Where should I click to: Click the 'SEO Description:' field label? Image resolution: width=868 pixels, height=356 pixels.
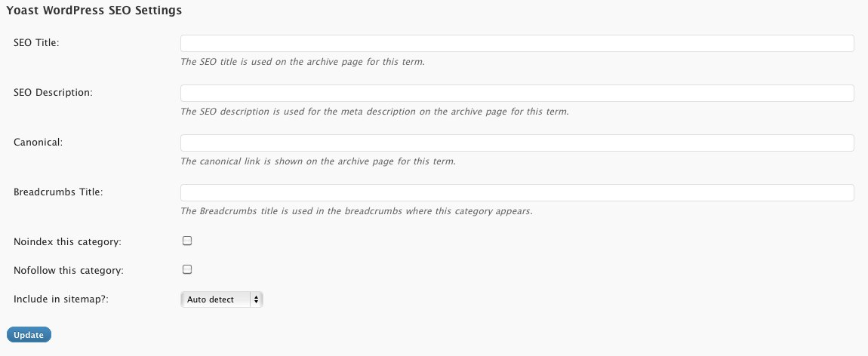pyautogui.click(x=53, y=92)
